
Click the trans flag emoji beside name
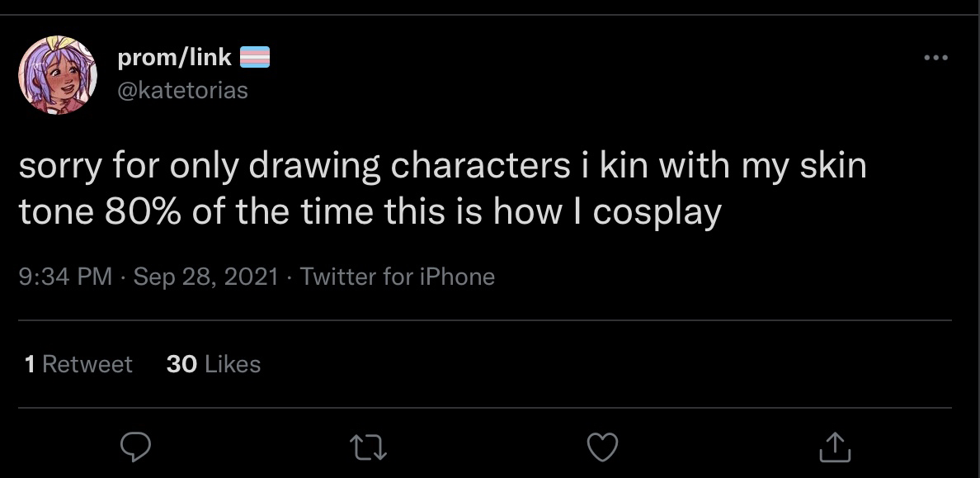pos(255,58)
